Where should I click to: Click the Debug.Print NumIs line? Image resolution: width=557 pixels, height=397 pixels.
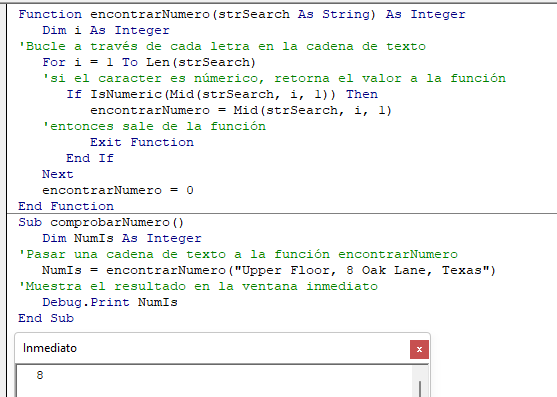110,302
